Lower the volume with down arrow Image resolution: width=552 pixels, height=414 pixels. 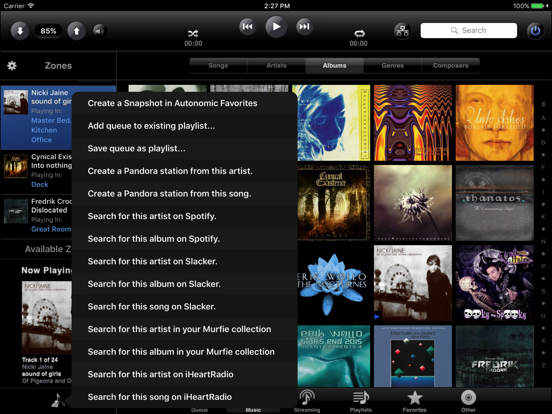coord(20,31)
